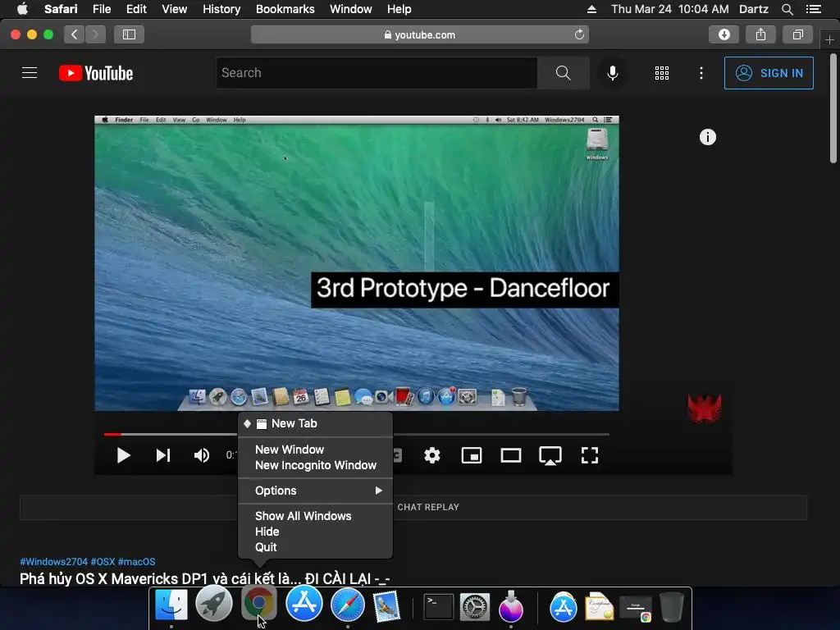Open the Safari app menu
Viewport: 840px width, 630px height.
click(61, 9)
